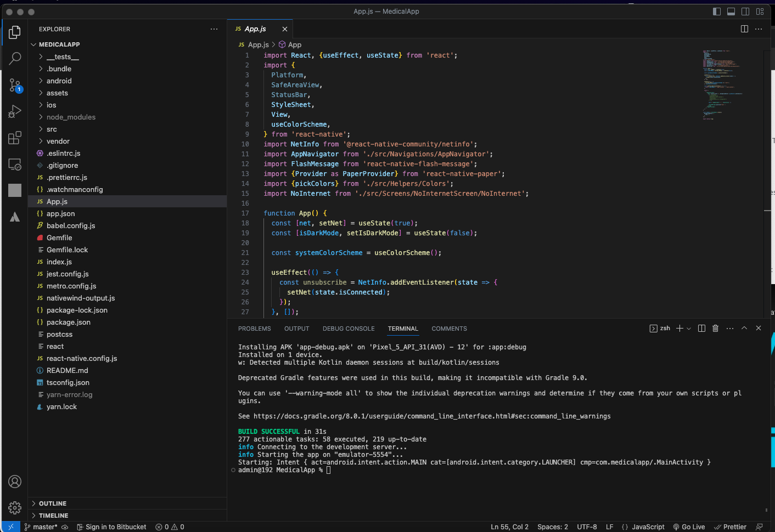Click the split editor right icon
This screenshot has width=775, height=532.
pos(744,29)
